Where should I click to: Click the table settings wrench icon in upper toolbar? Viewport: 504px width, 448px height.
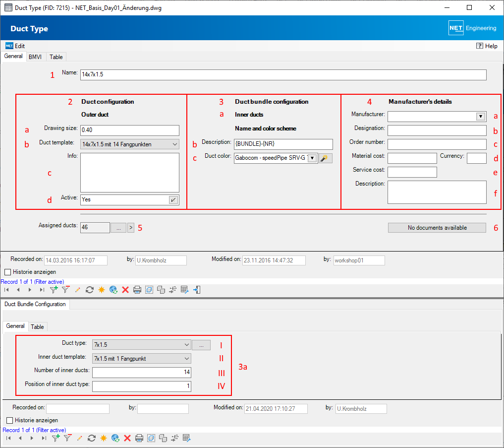pos(184,290)
